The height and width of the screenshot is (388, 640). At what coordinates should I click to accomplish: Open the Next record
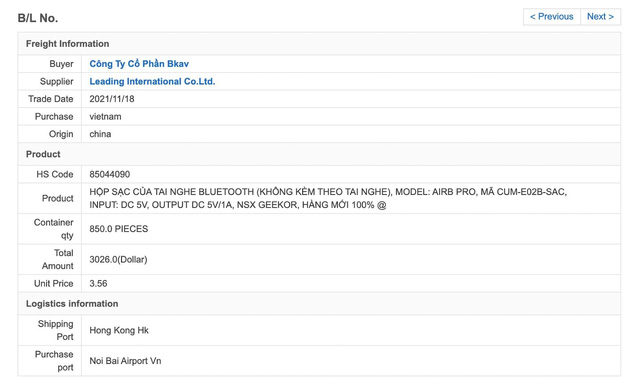(x=600, y=17)
